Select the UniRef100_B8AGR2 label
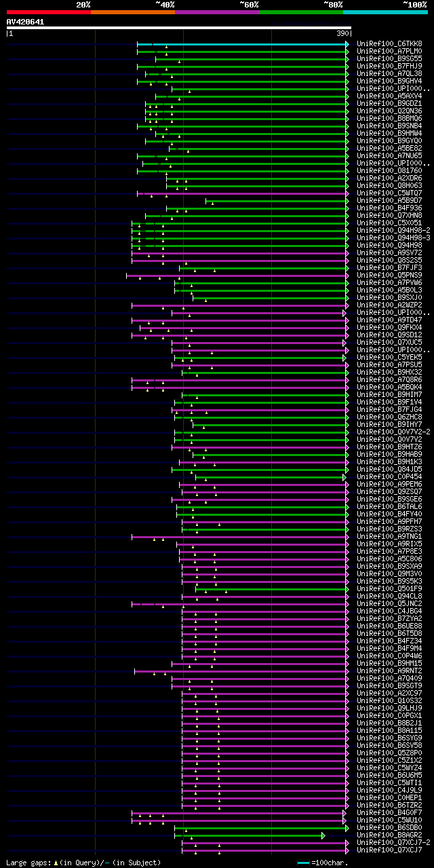Viewport: 434px width, 868px height. (388, 835)
